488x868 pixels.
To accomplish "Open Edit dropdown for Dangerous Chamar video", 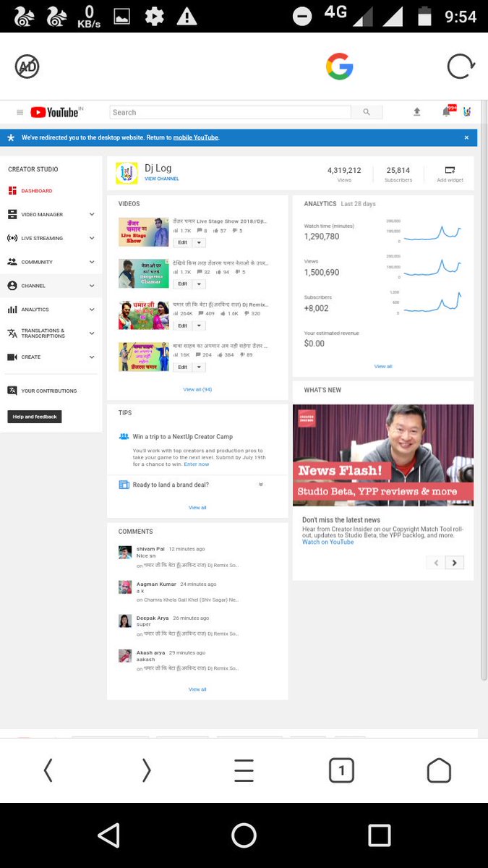I will click(199, 284).
